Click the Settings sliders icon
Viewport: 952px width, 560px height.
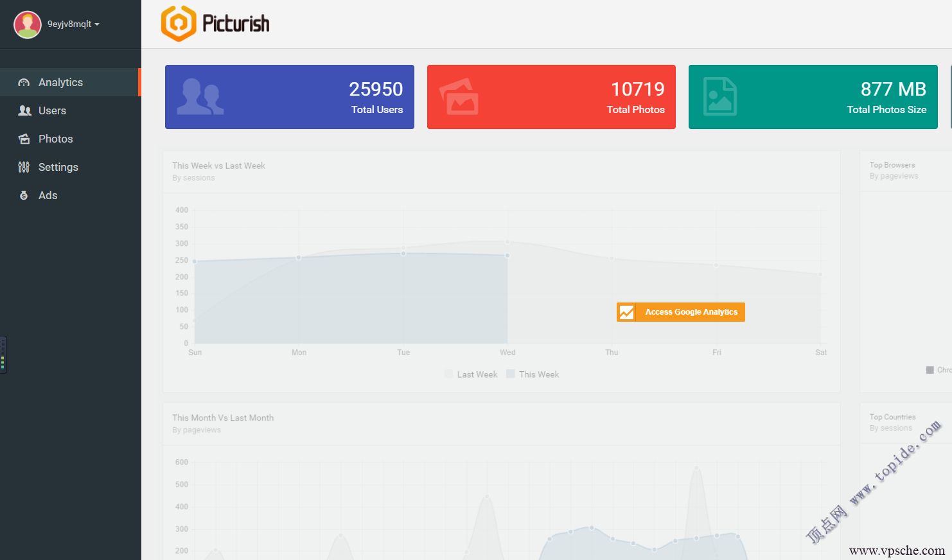click(24, 167)
